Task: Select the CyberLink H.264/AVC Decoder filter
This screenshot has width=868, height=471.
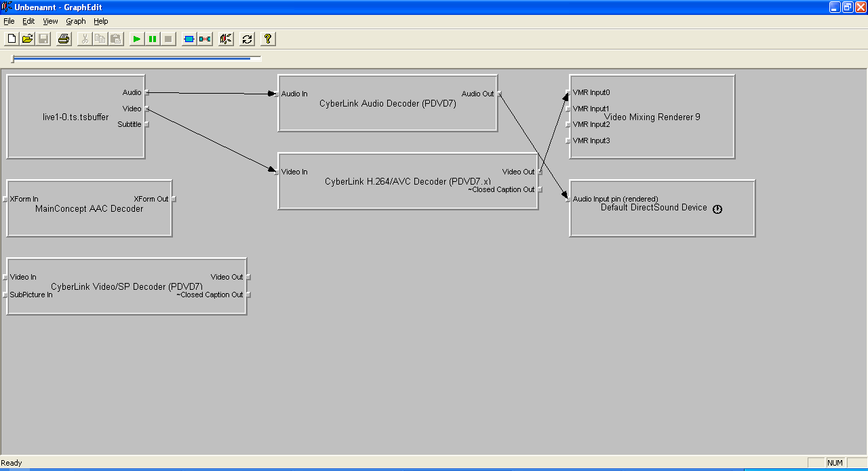Action: [x=408, y=181]
